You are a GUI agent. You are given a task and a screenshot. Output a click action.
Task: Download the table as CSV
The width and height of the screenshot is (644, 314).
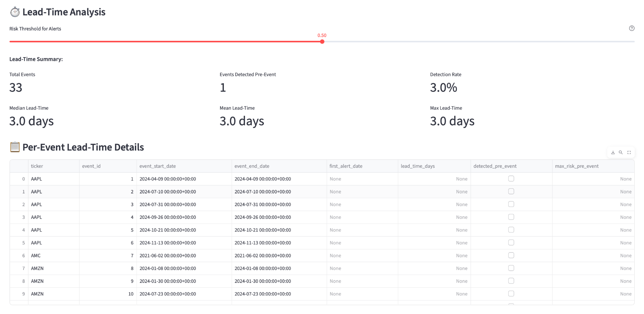point(613,153)
